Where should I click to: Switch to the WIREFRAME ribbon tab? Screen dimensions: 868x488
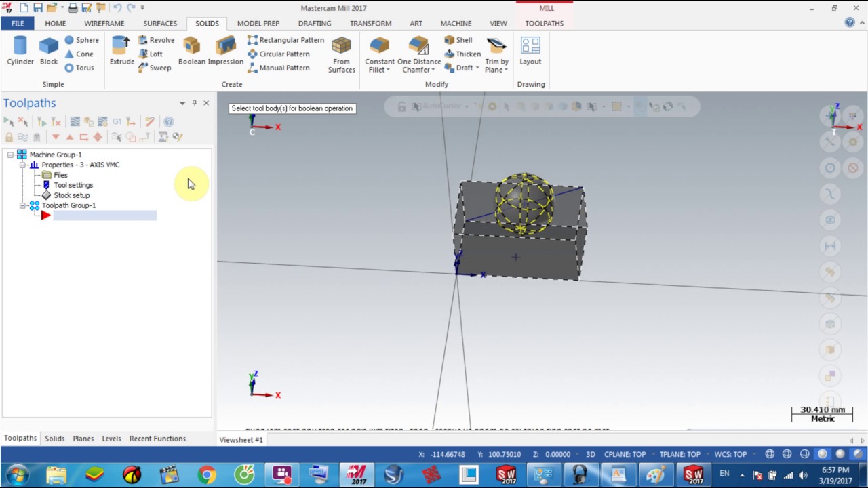tap(104, 23)
